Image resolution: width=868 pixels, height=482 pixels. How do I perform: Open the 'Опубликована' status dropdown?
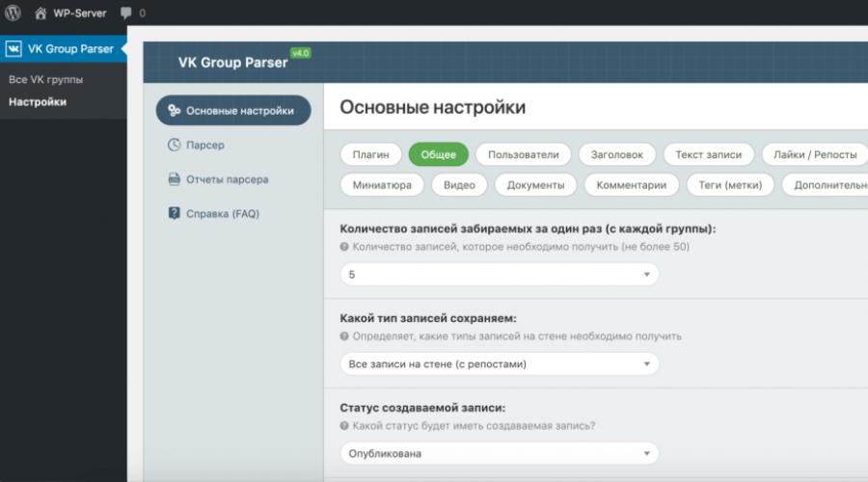[x=499, y=453]
